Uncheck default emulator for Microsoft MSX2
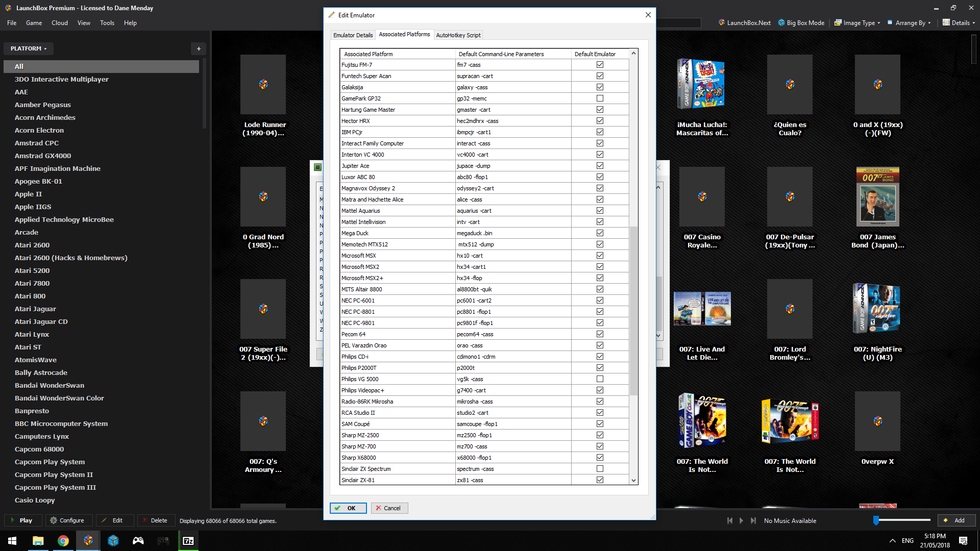Image resolution: width=980 pixels, height=551 pixels. (x=600, y=267)
